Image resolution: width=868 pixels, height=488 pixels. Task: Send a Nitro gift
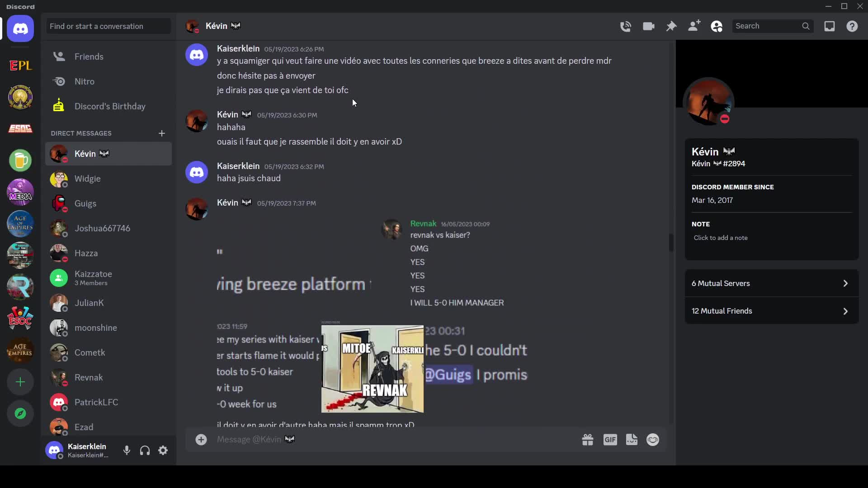[x=587, y=439]
